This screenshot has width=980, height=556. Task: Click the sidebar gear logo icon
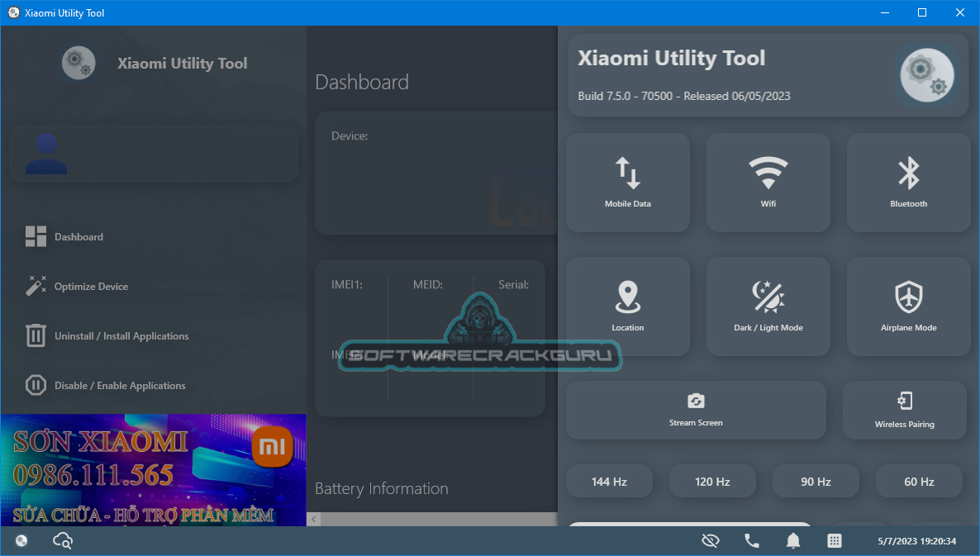[78, 63]
